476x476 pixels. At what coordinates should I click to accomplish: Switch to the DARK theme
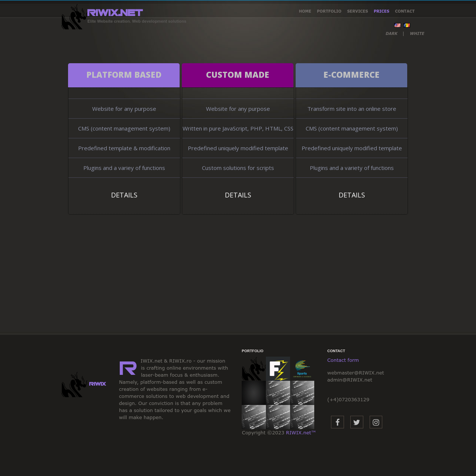tap(391, 33)
